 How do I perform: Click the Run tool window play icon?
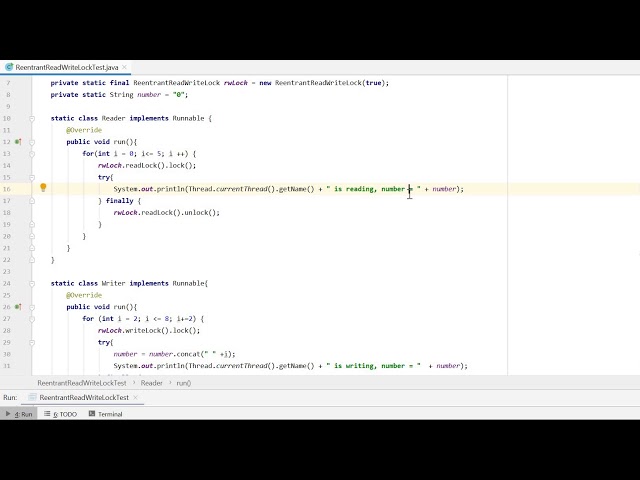tap(8, 414)
